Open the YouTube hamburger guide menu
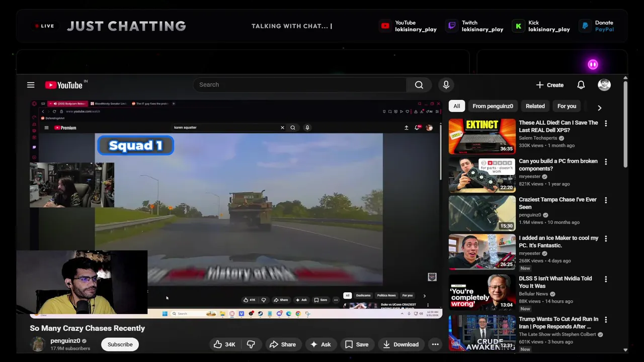The image size is (644, 362). click(31, 85)
